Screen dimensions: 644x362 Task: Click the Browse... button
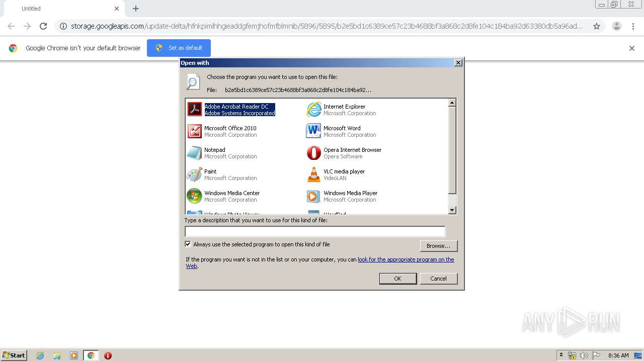(439, 246)
